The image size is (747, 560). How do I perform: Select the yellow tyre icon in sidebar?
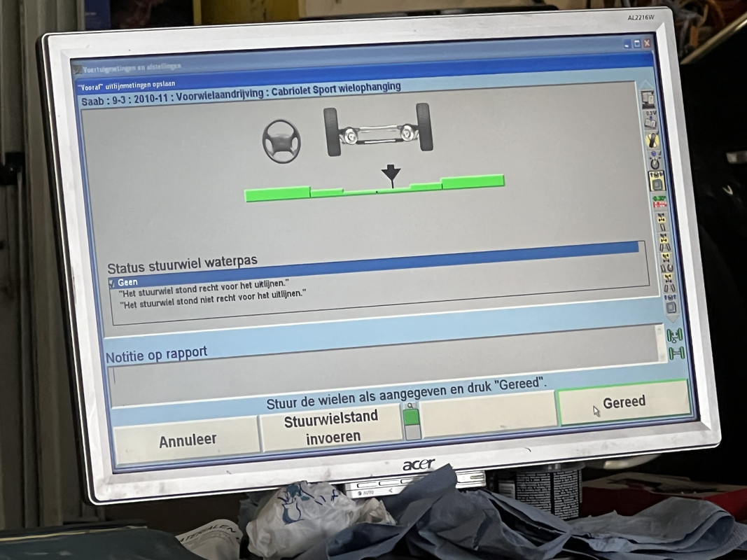coord(652,141)
